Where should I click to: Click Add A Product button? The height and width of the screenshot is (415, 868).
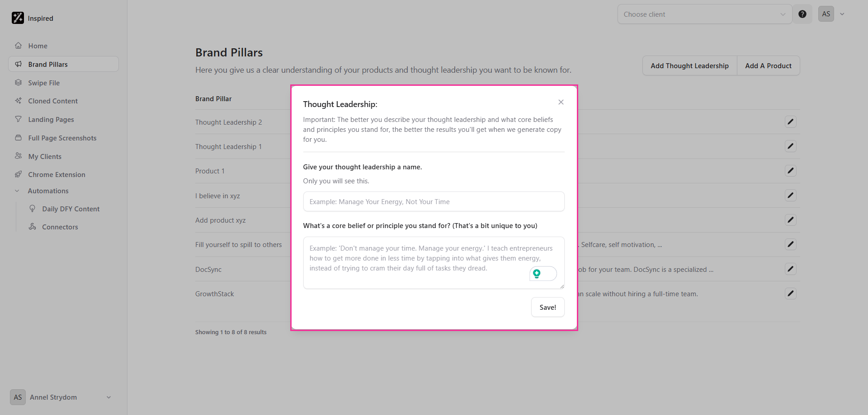point(768,65)
